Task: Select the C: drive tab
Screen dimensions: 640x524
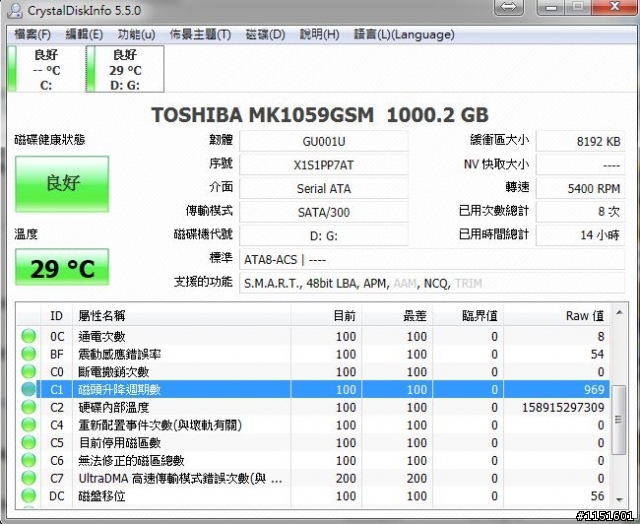Action: pos(46,69)
